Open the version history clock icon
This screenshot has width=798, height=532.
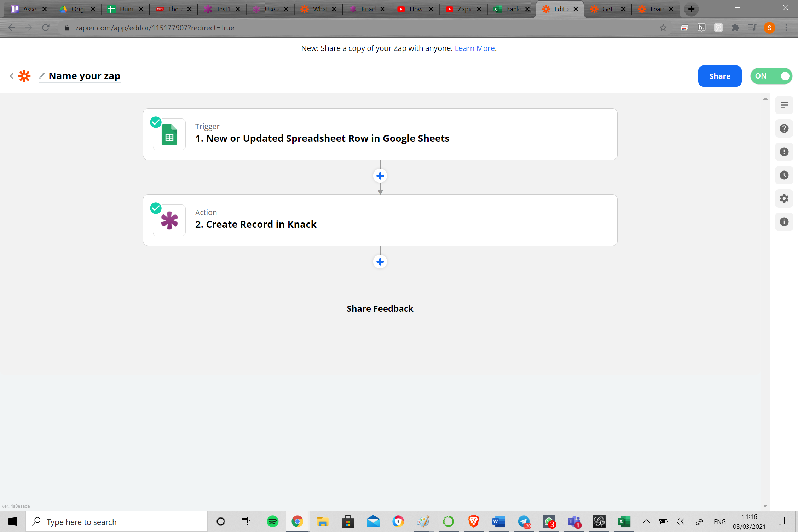click(x=784, y=175)
